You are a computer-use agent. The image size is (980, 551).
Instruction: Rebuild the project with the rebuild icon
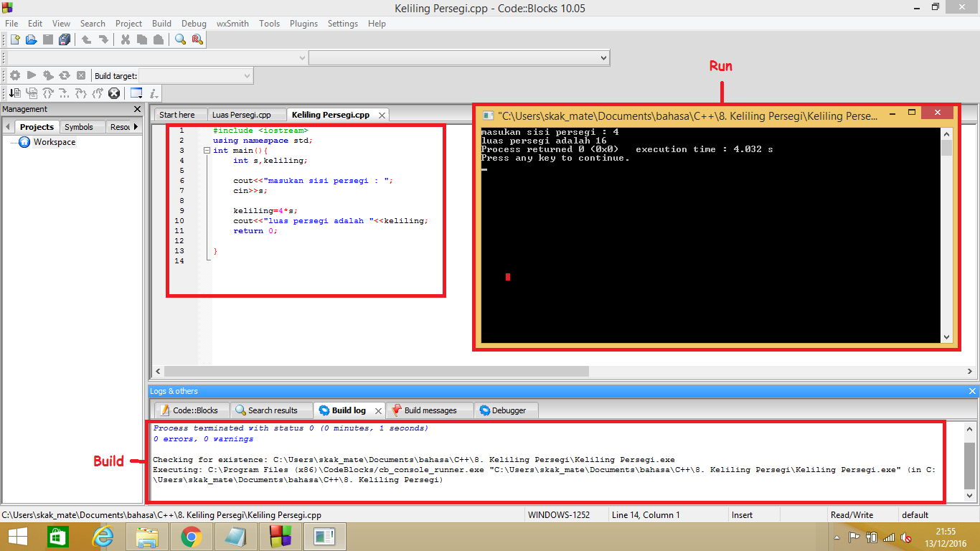pos(65,75)
